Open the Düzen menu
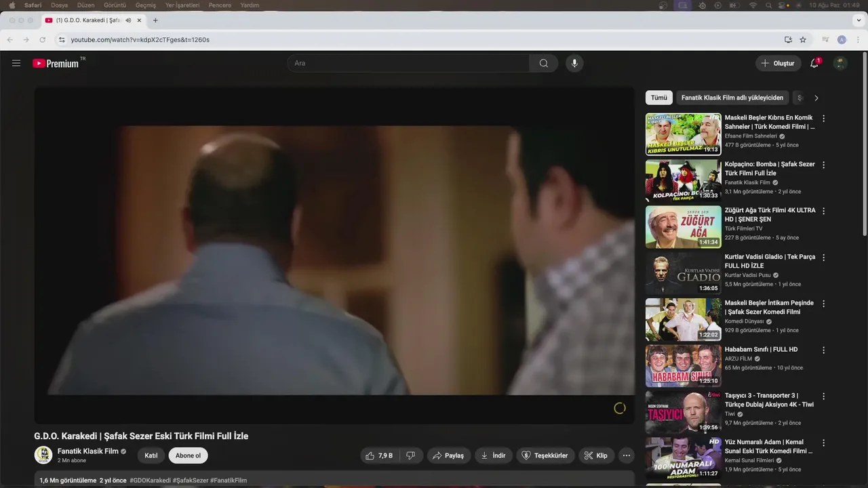The width and height of the screenshot is (868, 488). click(x=86, y=5)
